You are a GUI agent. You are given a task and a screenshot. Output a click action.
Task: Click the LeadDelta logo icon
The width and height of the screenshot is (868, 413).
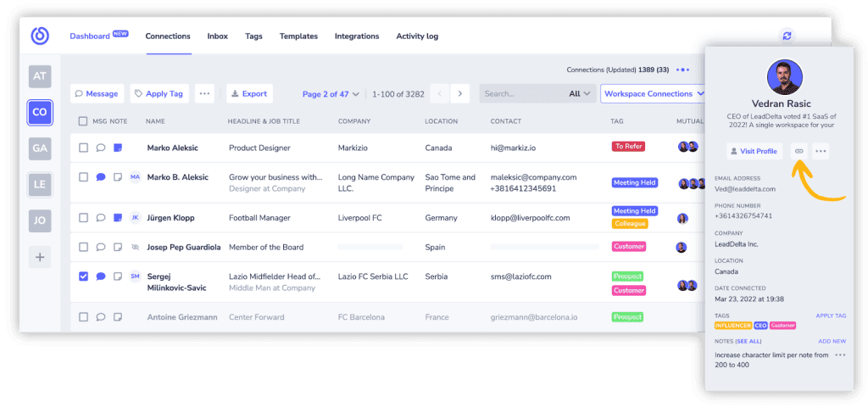(40, 36)
